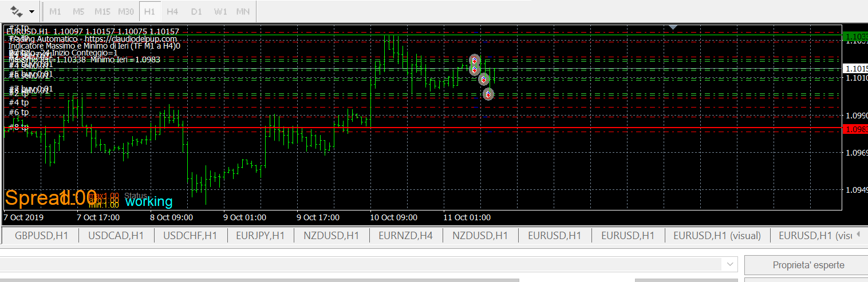The width and height of the screenshot is (868, 282).
Task: Click the topmost circled trade arrow marker
Action: click(474, 60)
